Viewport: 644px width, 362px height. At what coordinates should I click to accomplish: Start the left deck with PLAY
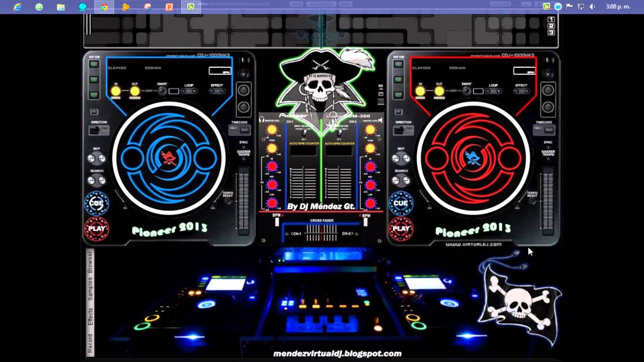[x=97, y=229]
